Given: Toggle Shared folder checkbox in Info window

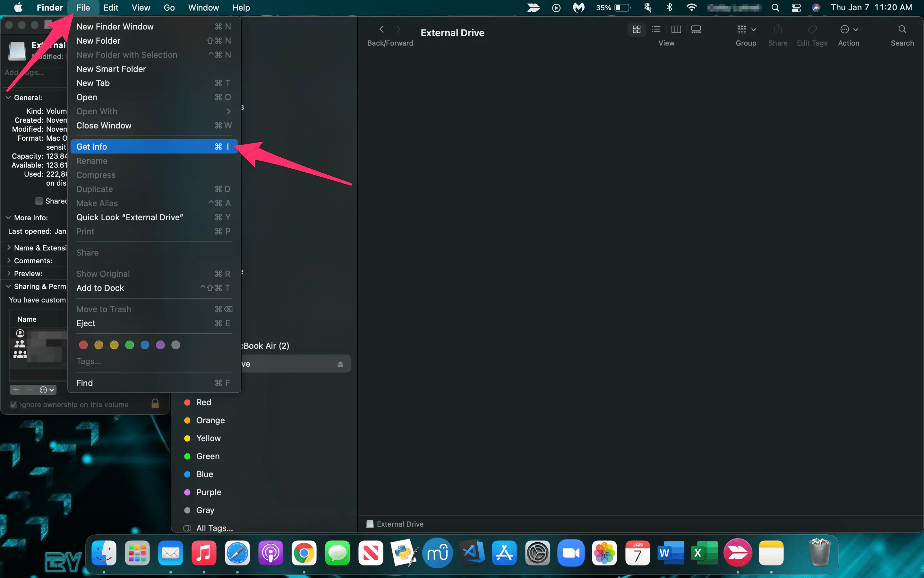Looking at the screenshot, I should pos(39,201).
